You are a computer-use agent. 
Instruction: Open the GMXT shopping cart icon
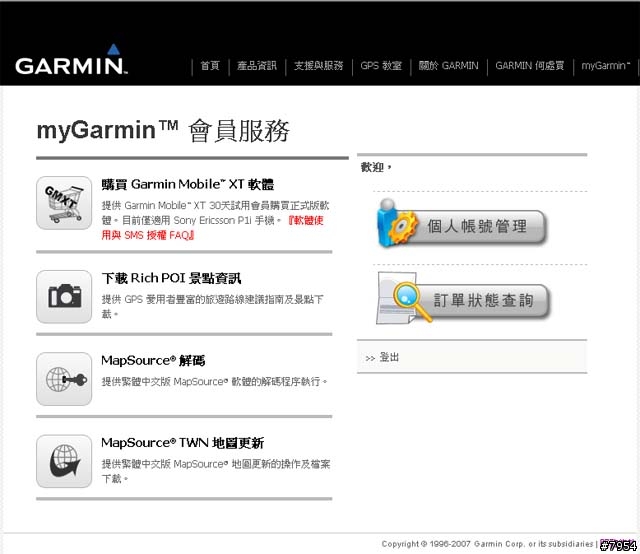pyautogui.click(x=64, y=203)
